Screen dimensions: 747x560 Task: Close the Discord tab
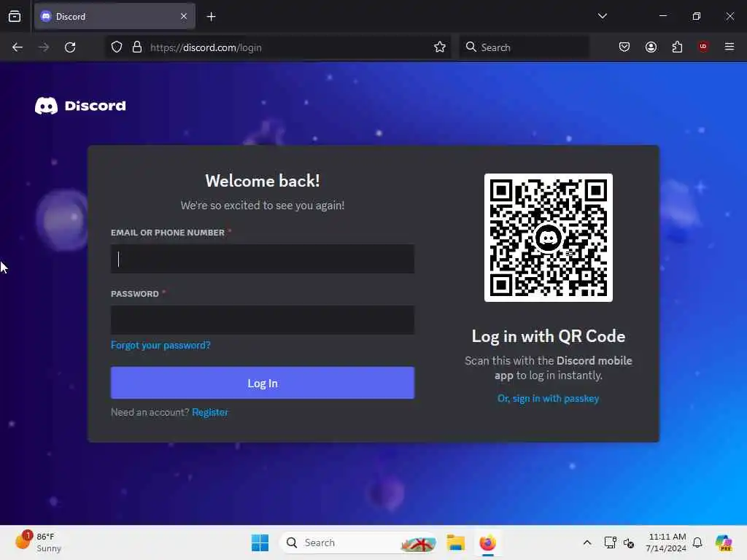tap(184, 17)
